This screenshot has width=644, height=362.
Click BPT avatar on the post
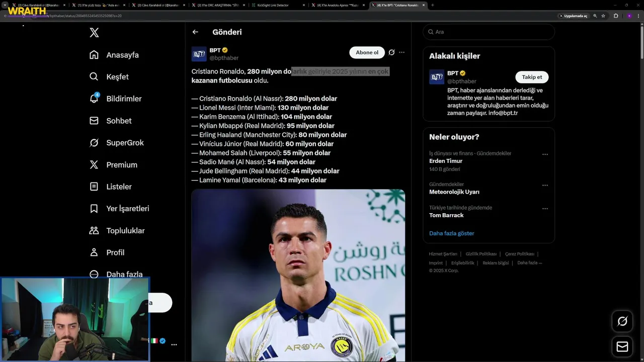tap(199, 54)
